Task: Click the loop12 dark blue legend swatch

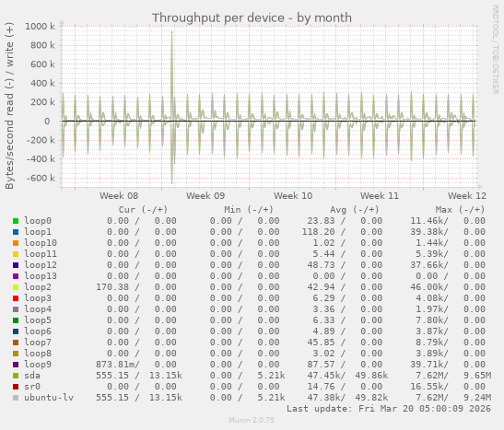Action: (x=16, y=265)
